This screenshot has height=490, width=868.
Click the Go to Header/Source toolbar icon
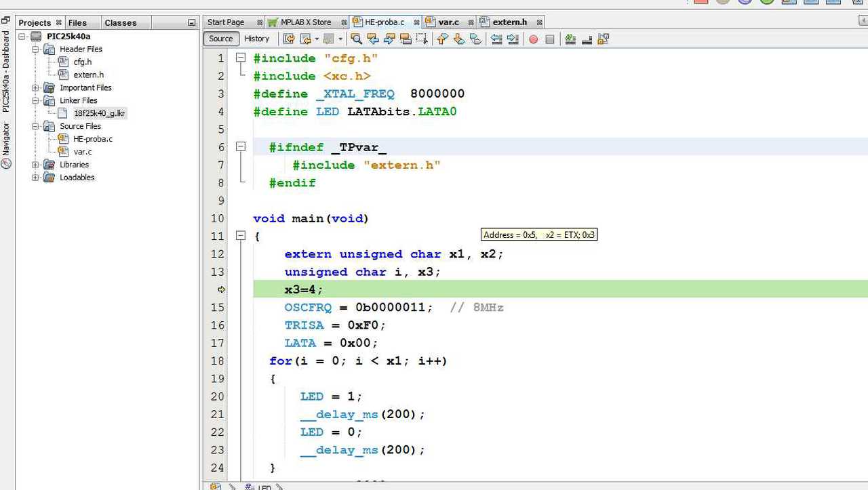(603, 39)
